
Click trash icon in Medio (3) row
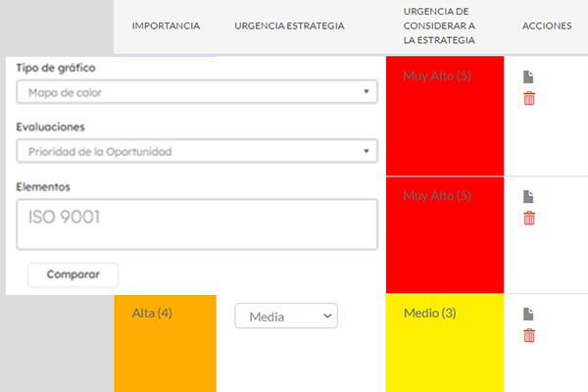[x=529, y=335]
